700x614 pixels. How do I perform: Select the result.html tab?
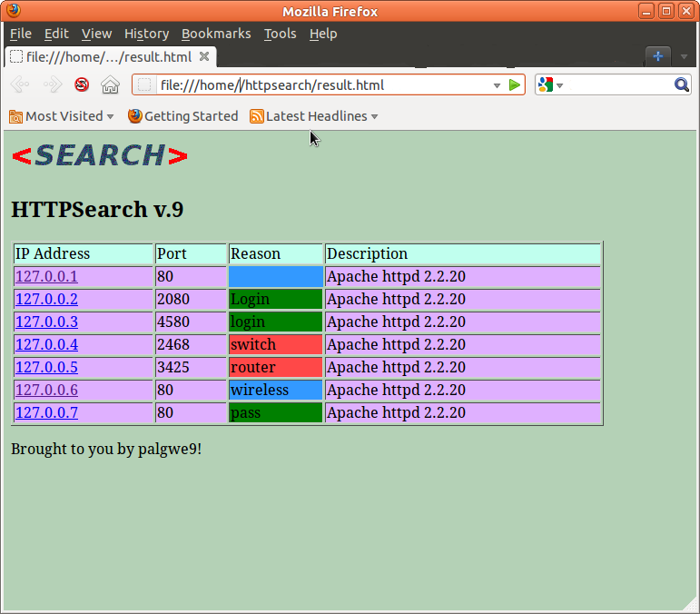[110, 56]
